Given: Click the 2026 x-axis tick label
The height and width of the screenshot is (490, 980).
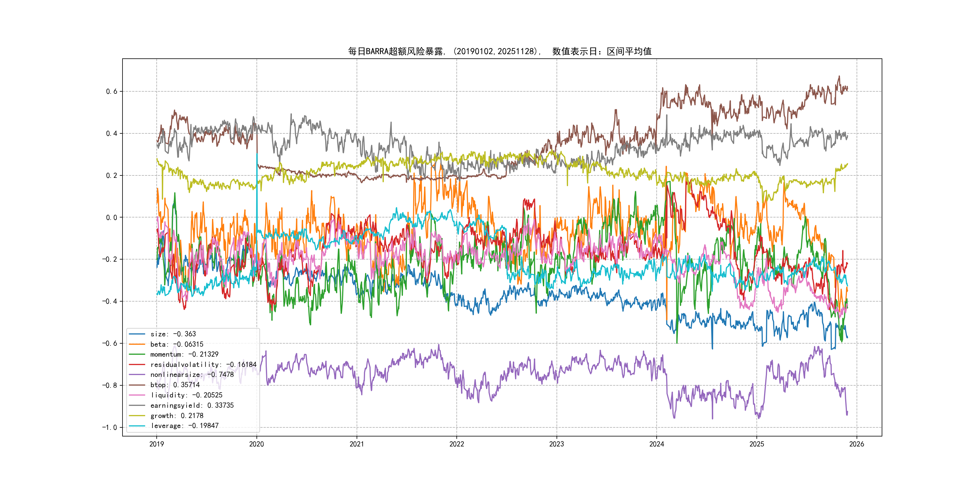Looking at the screenshot, I should pyautogui.click(x=857, y=444).
